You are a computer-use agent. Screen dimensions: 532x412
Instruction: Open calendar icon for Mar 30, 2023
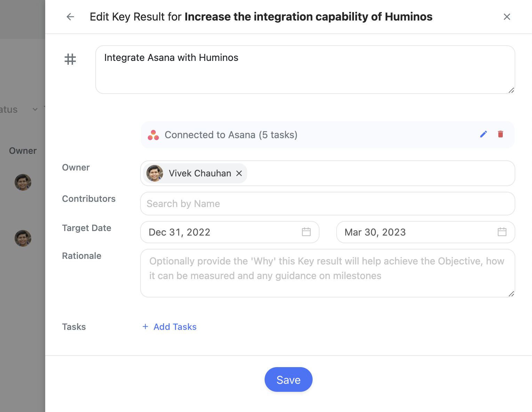coord(502,232)
